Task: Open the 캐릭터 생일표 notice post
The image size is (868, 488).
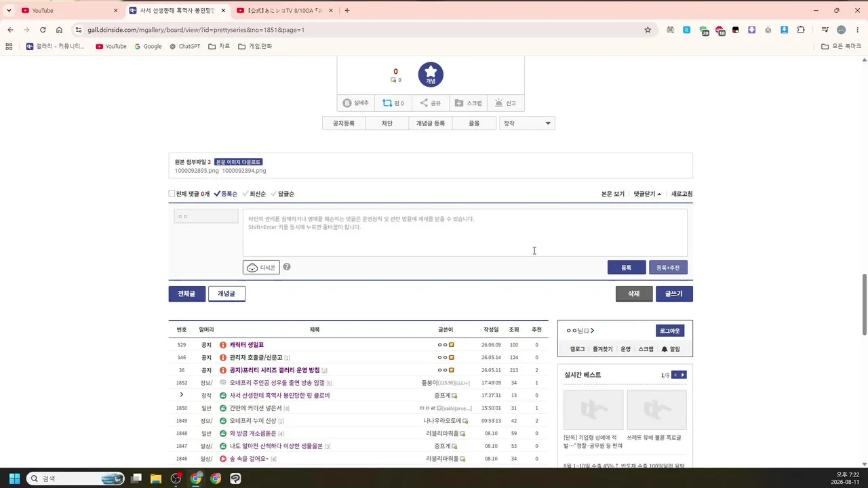Action: tap(247, 345)
